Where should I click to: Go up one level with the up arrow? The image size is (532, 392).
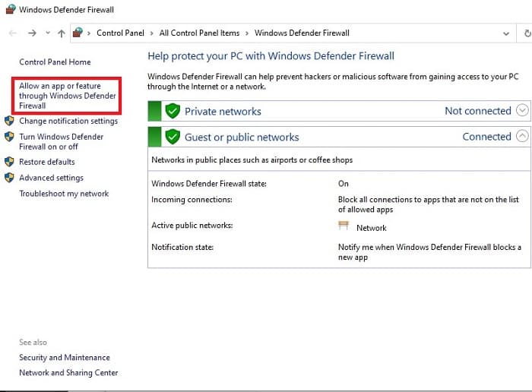(62, 33)
